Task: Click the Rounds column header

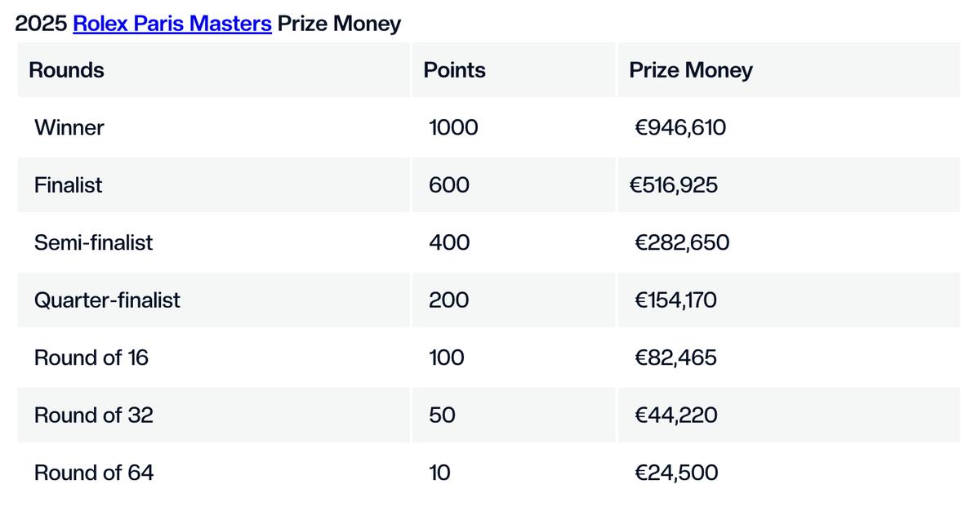Action: (x=66, y=70)
